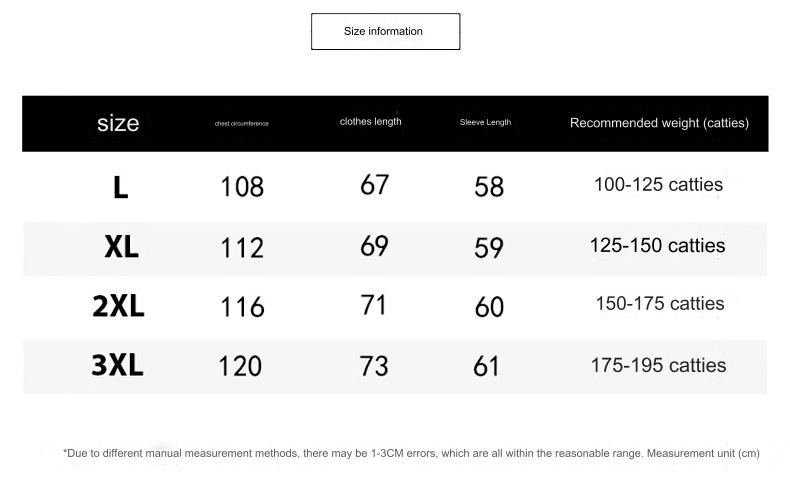The height and width of the screenshot is (500, 790).
Task: Choose the 3XL size row label
Action: point(117,366)
